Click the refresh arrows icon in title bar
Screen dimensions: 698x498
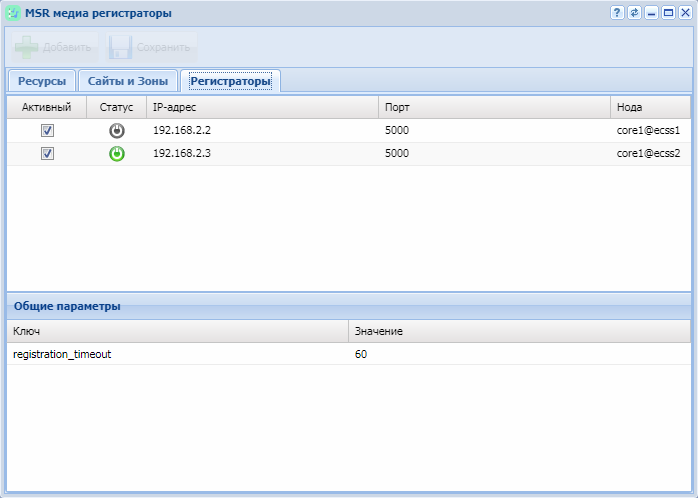pos(634,12)
